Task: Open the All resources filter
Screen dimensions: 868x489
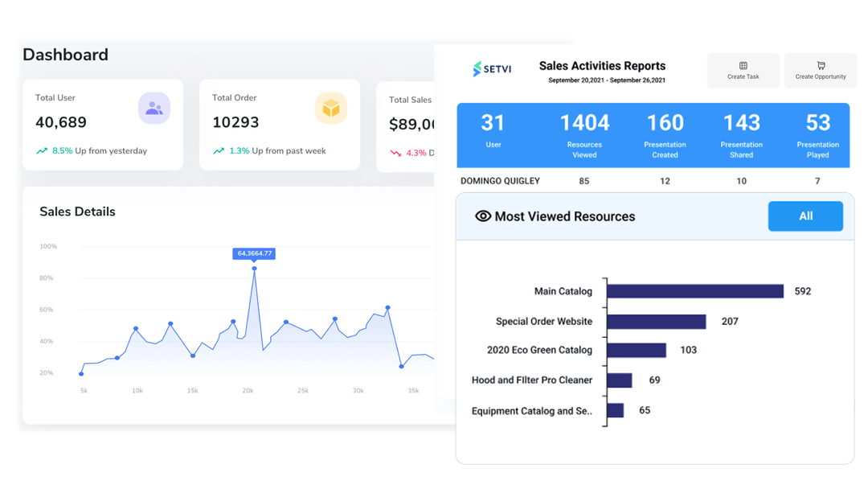Action: [805, 216]
